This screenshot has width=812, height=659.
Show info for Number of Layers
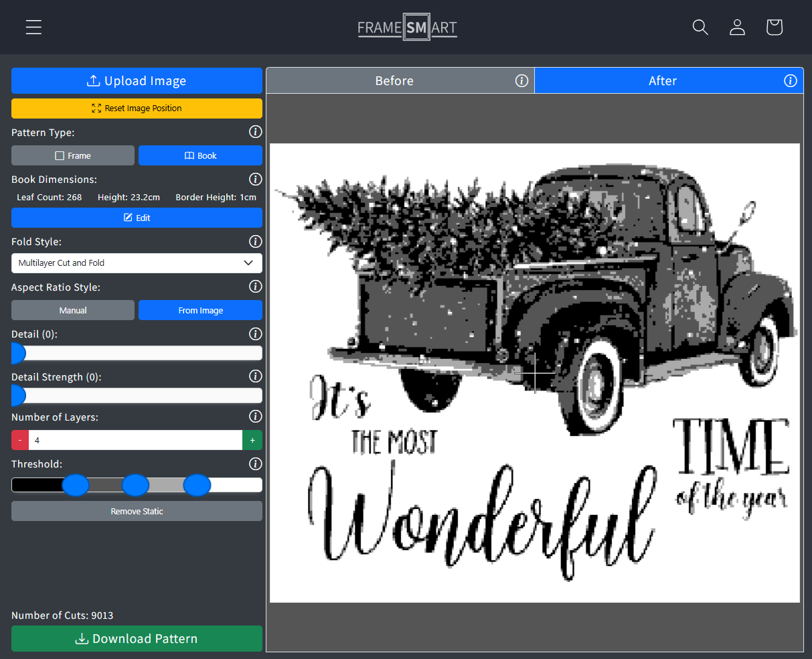click(255, 417)
